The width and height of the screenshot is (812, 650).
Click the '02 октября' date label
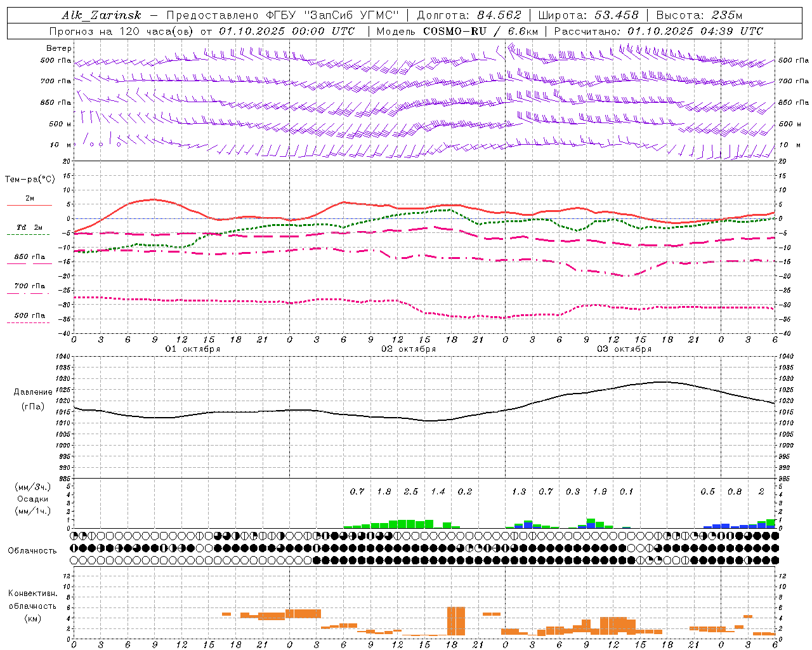tap(409, 349)
